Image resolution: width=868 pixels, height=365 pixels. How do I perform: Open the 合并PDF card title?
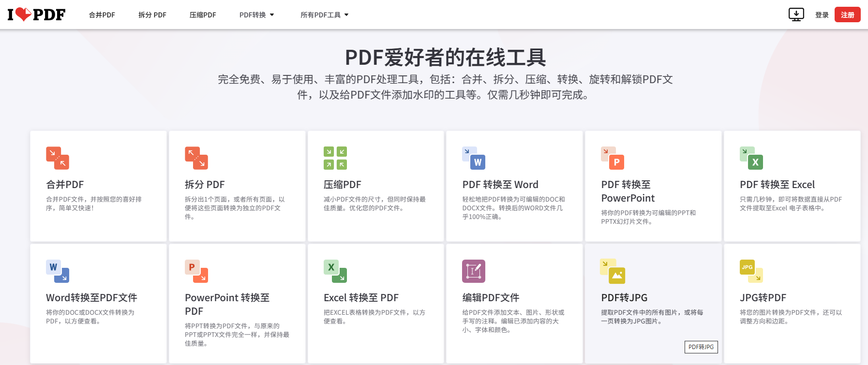pyautogui.click(x=65, y=185)
